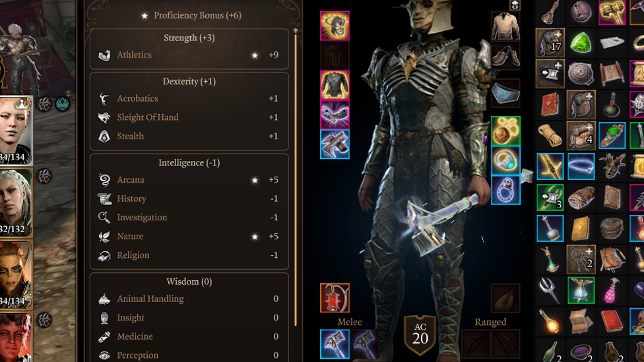The height and width of the screenshot is (362, 644).
Task: Select the rope item in inventory
Action: (x=550, y=135)
